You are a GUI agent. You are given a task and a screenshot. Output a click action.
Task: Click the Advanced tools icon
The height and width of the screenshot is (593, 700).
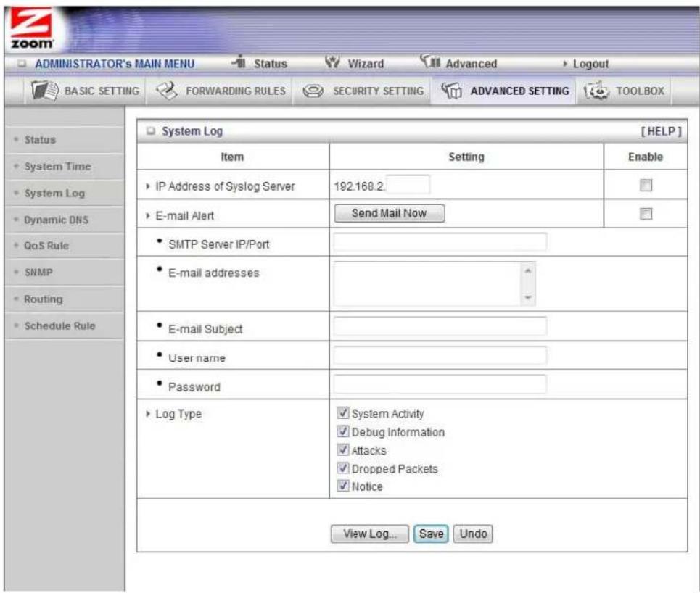coord(430,62)
